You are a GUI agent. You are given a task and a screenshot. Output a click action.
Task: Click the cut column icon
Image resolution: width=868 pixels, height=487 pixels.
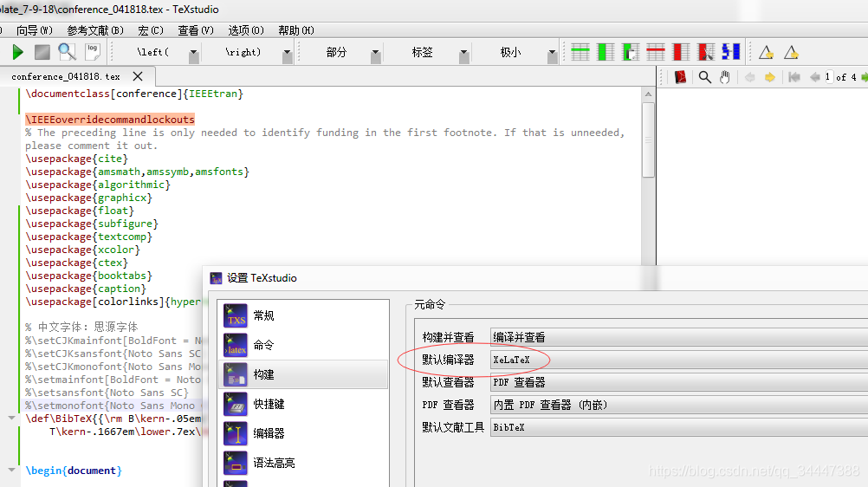(706, 52)
